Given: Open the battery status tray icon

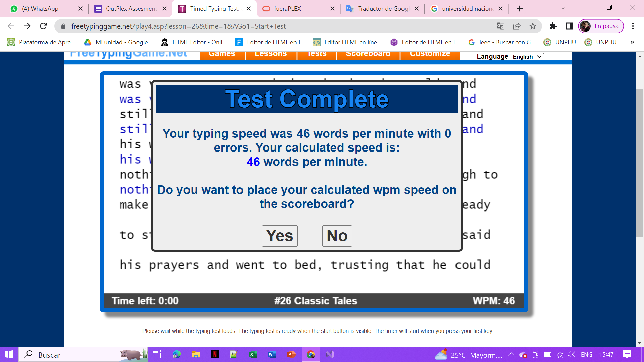Looking at the screenshot, I should click(547, 354).
